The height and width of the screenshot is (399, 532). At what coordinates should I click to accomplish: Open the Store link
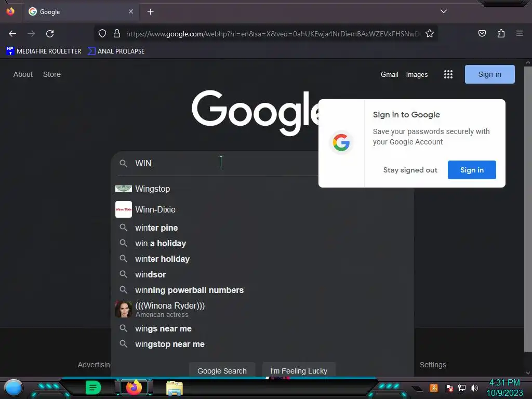(52, 74)
